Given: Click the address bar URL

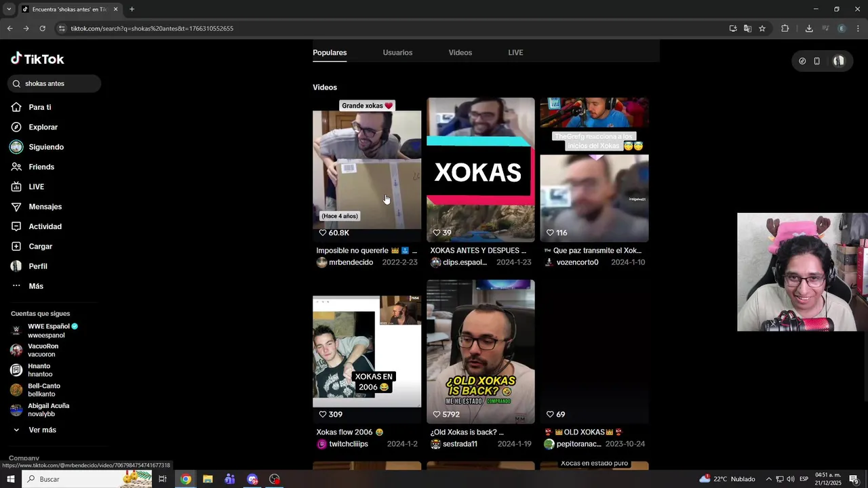Looking at the screenshot, I should point(152,28).
